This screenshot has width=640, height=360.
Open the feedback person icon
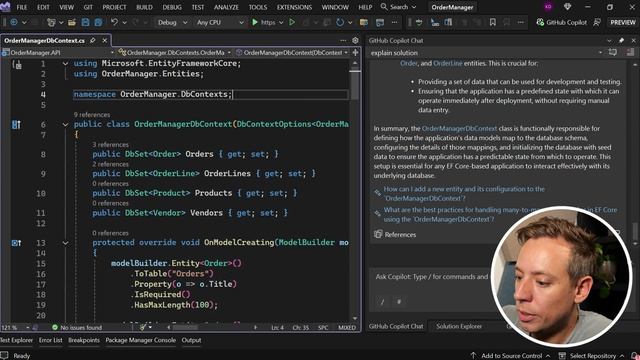point(597,22)
